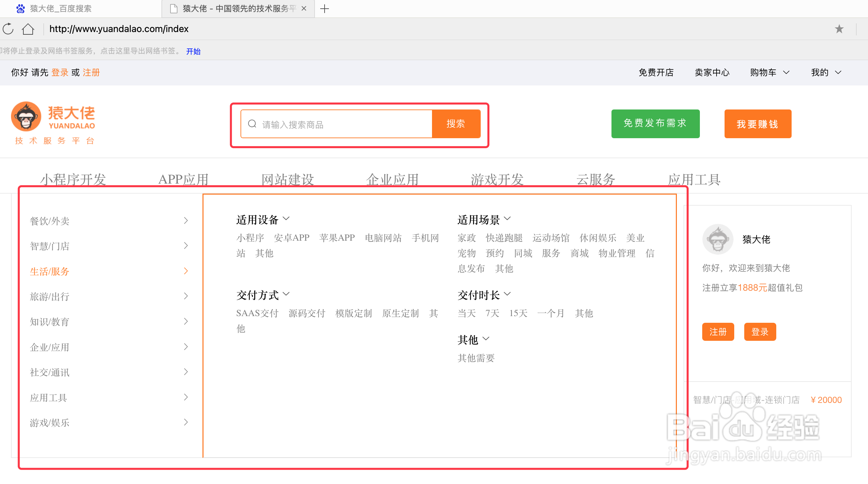Select the 7天 delivery duration filter

coord(492,313)
